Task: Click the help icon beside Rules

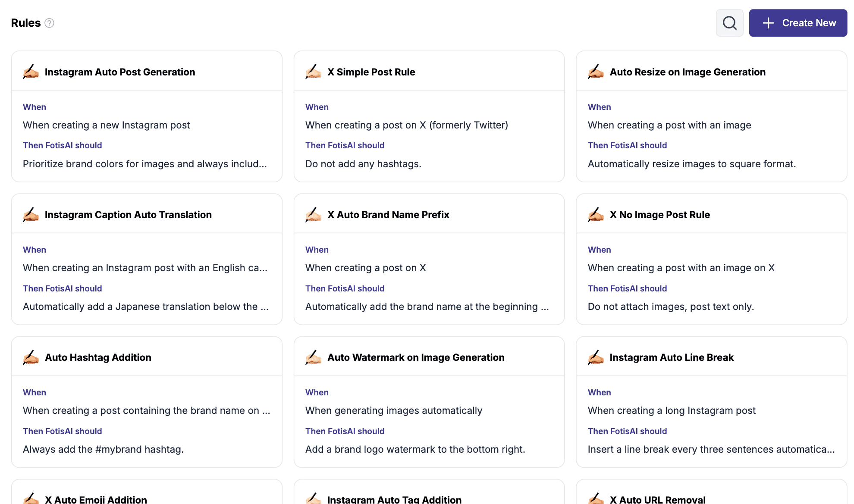Action: 50,23
